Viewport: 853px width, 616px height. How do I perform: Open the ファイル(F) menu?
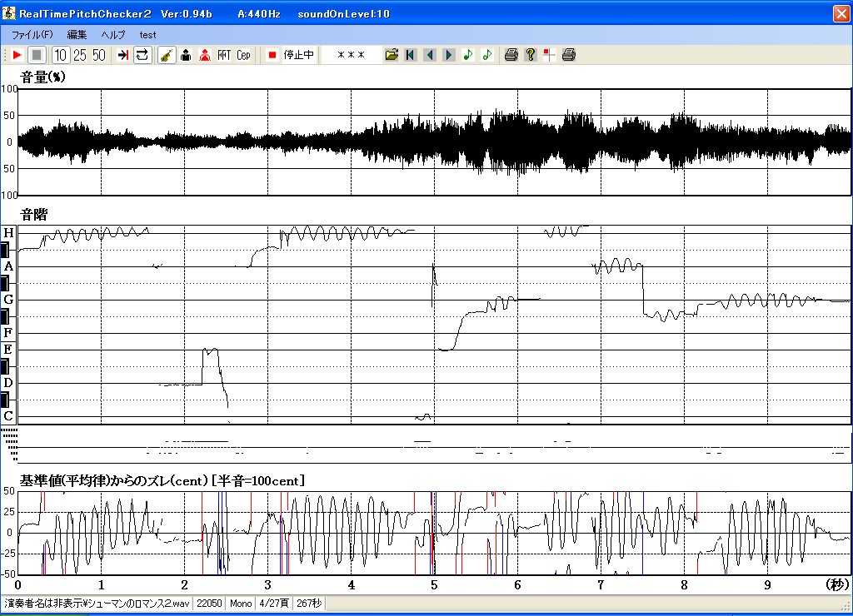pos(32,35)
